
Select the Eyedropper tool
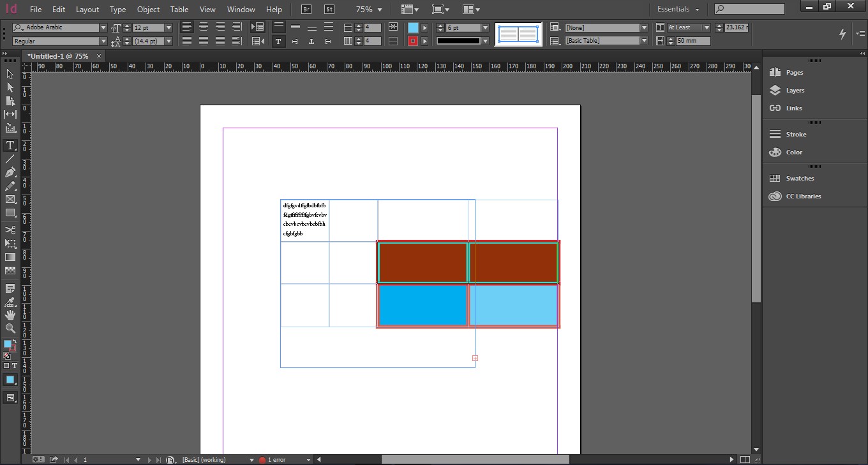tap(10, 302)
